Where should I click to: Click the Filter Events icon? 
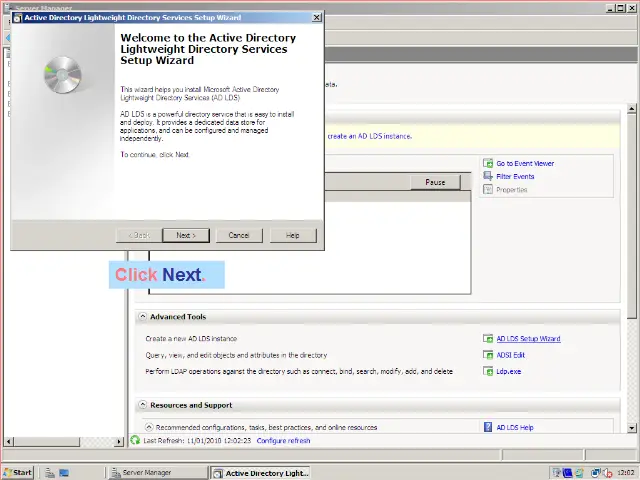coord(488,176)
